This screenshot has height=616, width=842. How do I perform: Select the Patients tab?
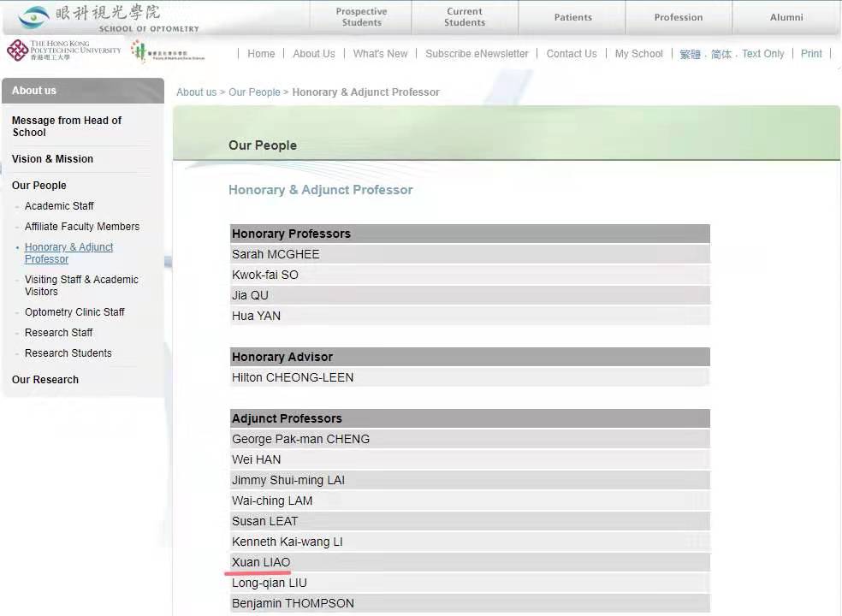coord(572,17)
